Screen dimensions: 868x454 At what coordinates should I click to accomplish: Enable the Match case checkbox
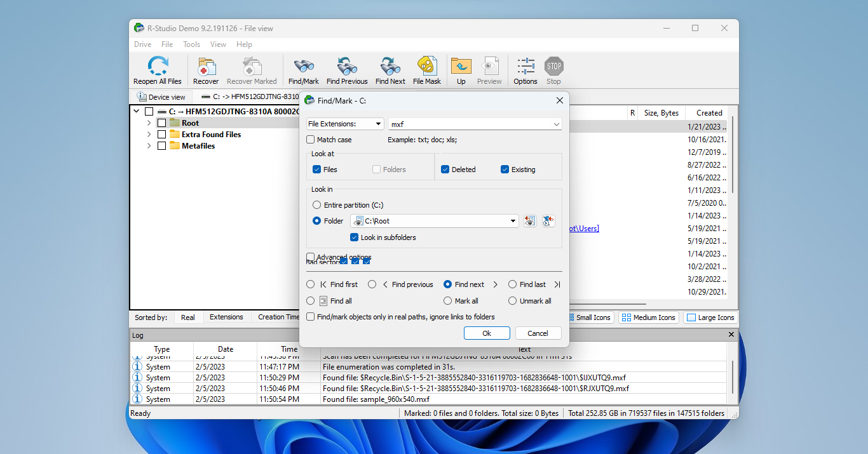(x=311, y=140)
